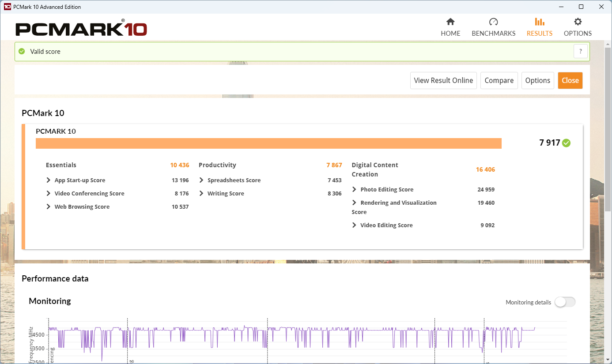
Task: Click the 13 196 App Start-up value
Action: (x=180, y=180)
